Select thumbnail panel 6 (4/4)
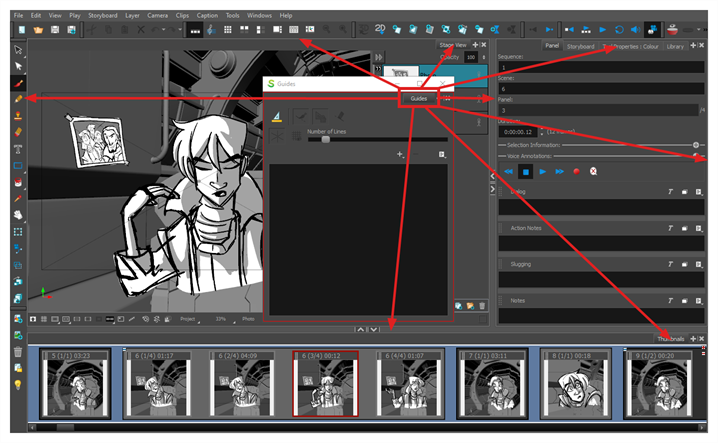The height and width of the screenshot is (443, 718). pyautogui.click(x=410, y=384)
